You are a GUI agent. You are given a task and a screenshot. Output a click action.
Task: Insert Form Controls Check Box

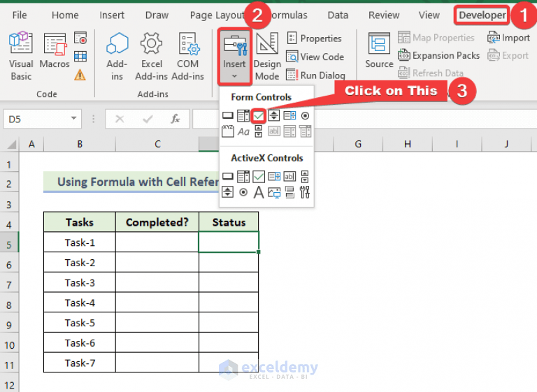click(259, 116)
